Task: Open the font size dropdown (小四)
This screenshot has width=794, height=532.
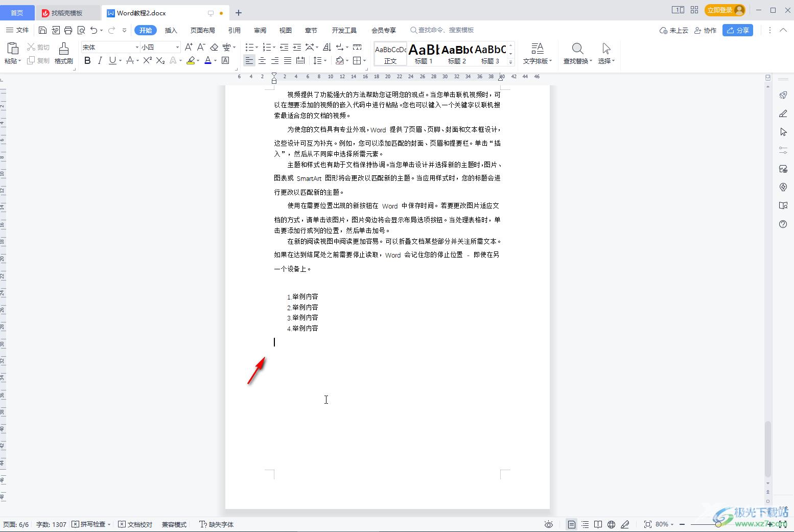Action: point(177,47)
